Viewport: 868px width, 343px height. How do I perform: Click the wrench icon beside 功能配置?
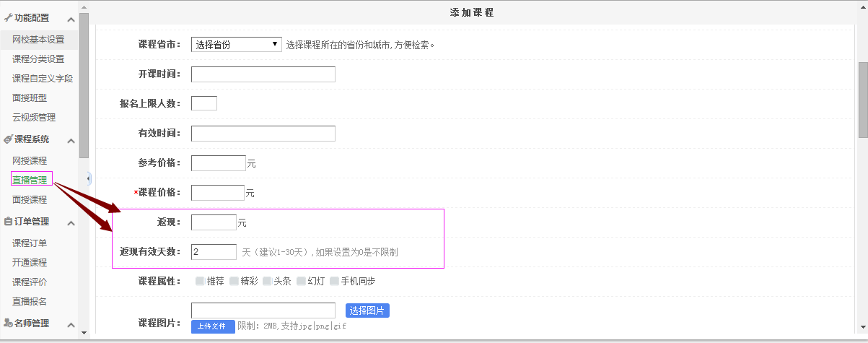coord(8,18)
